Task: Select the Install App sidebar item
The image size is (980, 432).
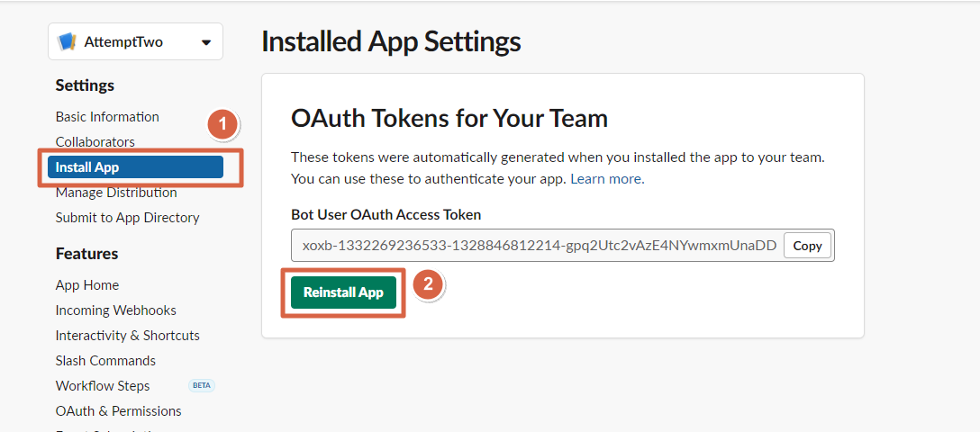Action: coord(135,167)
